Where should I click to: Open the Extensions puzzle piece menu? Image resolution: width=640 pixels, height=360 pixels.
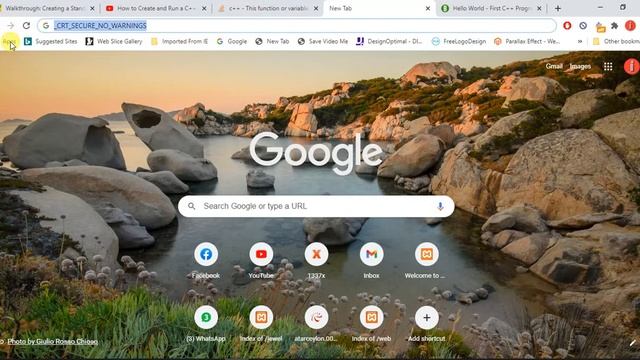point(614,26)
